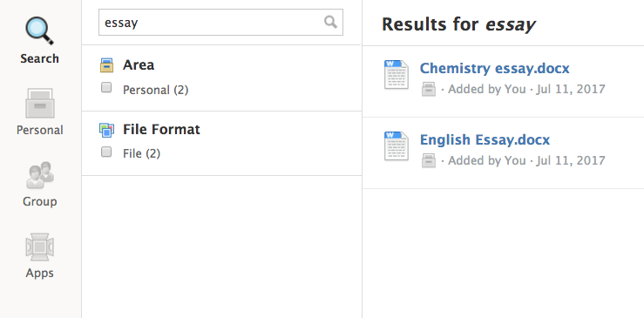644x318 pixels.
Task: Click the Word document icon for Chemistry essay
Action: pos(397,74)
